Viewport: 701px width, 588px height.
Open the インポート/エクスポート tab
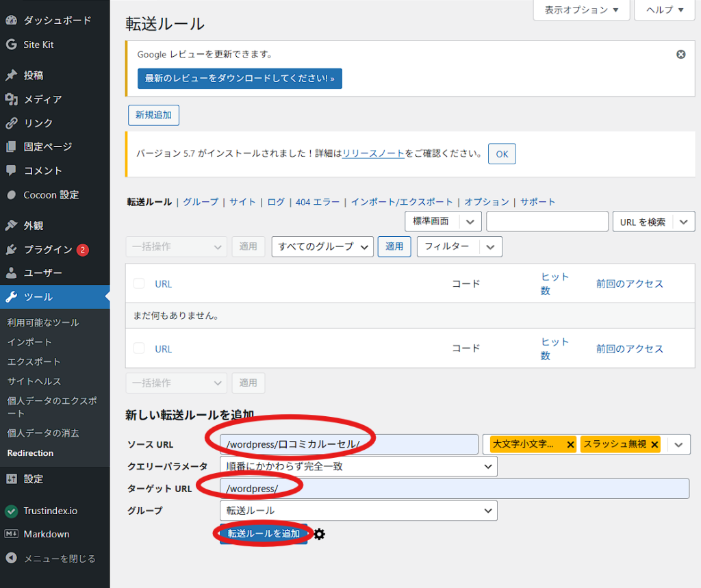402,202
